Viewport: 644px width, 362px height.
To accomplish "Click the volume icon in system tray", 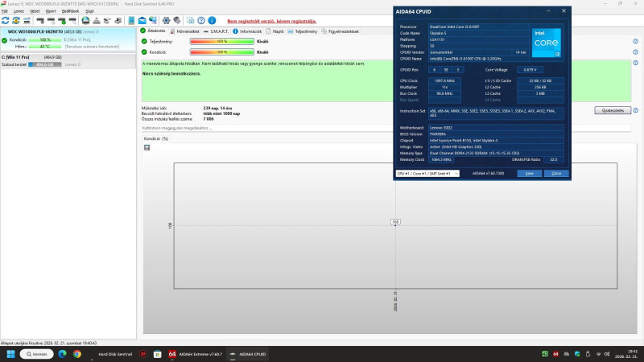I will click(x=607, y=354).
